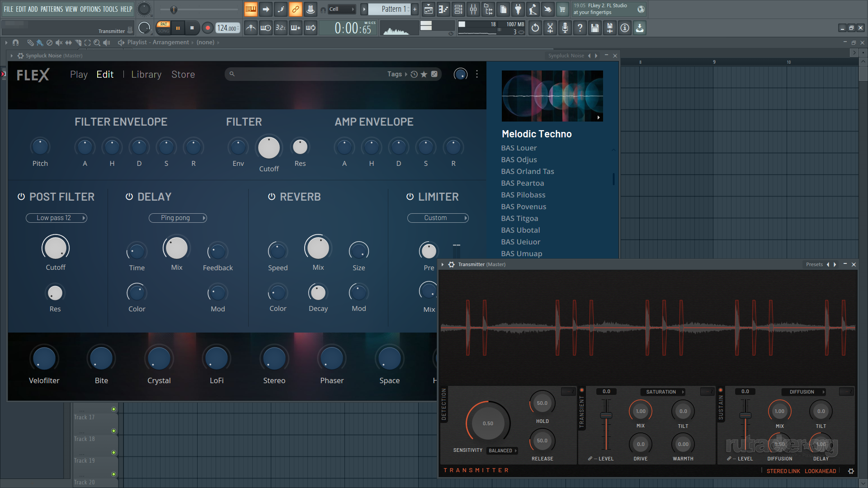The height and width of the screenshot is (488, 868).
Task: Open the Balanced sensitivity mode dropdown
Action: click(503, 450)
